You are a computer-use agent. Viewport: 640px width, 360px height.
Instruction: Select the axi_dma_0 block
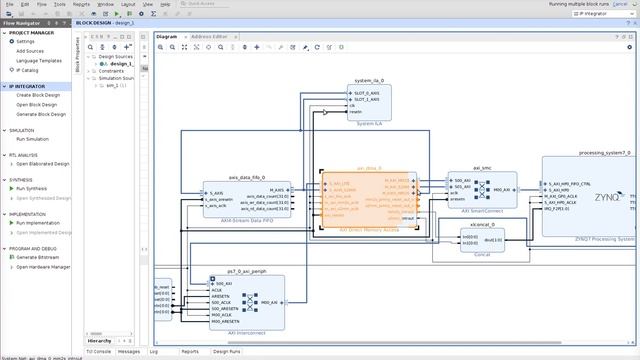[369, 200]
